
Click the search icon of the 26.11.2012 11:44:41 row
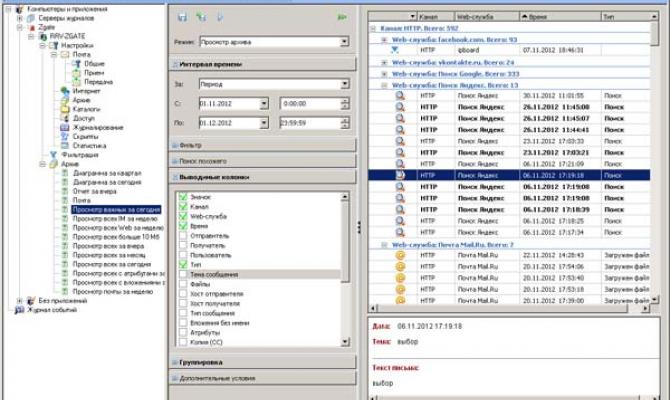[400, 129]
